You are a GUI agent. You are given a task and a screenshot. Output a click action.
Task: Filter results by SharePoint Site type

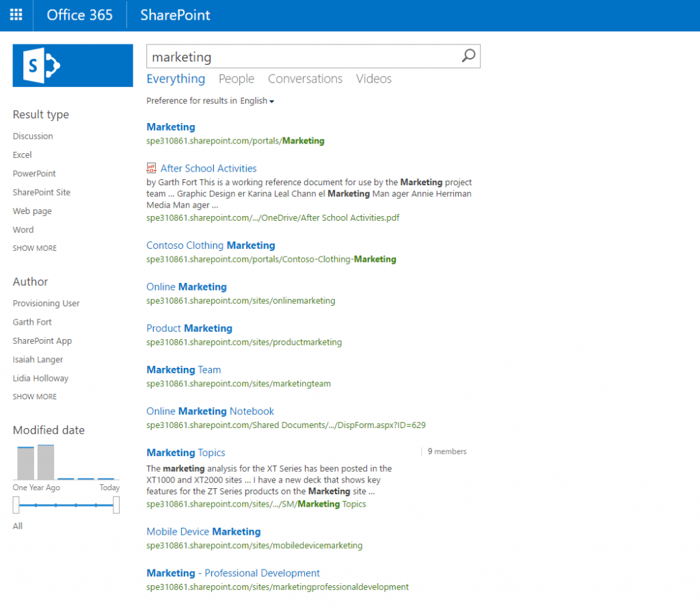tap(42, 192)
